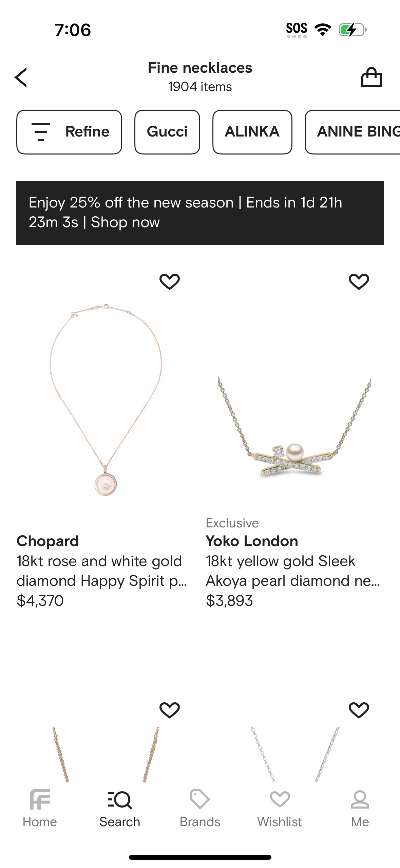This screenshot has width=400, height=868.
Task: Switch to the Search tab
Action: click(x=120, y=808)
